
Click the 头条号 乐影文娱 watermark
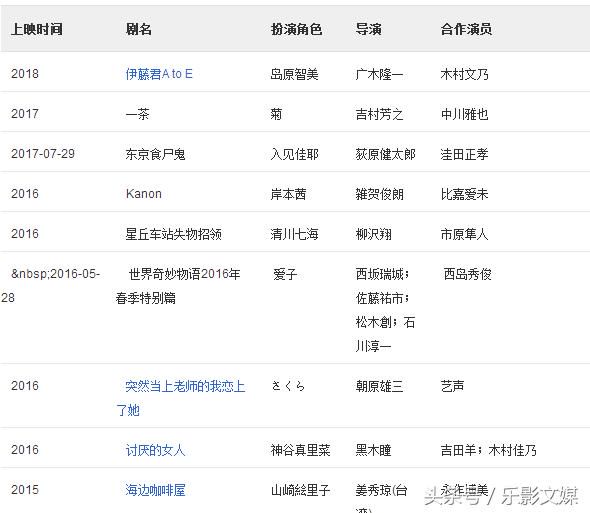coord(501,496)
